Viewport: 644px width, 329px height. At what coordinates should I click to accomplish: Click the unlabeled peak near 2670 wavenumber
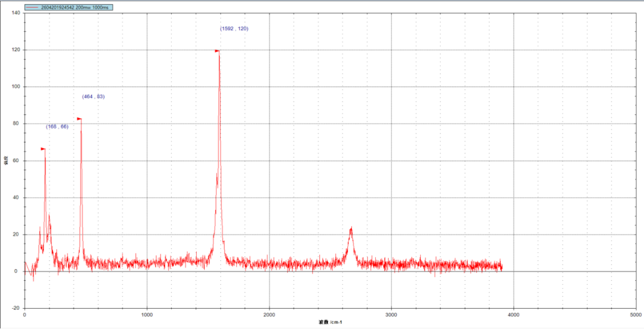pyautogui.click(x=351, y=229)
